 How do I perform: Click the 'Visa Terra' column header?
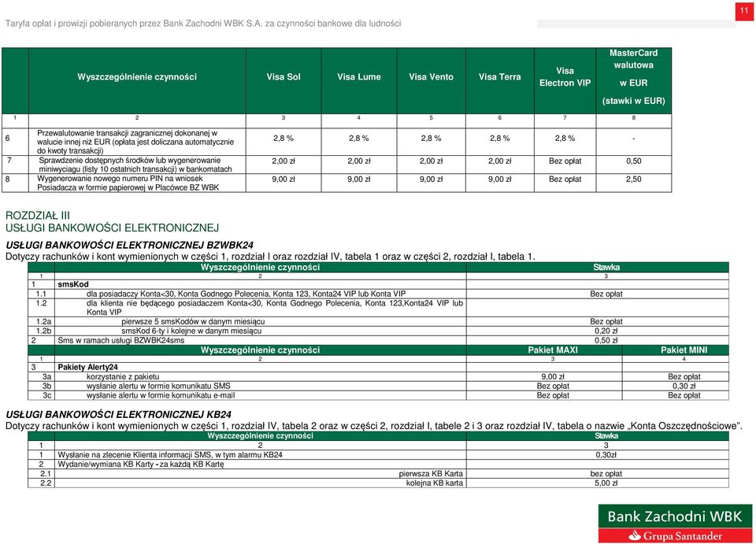[499, 76]
